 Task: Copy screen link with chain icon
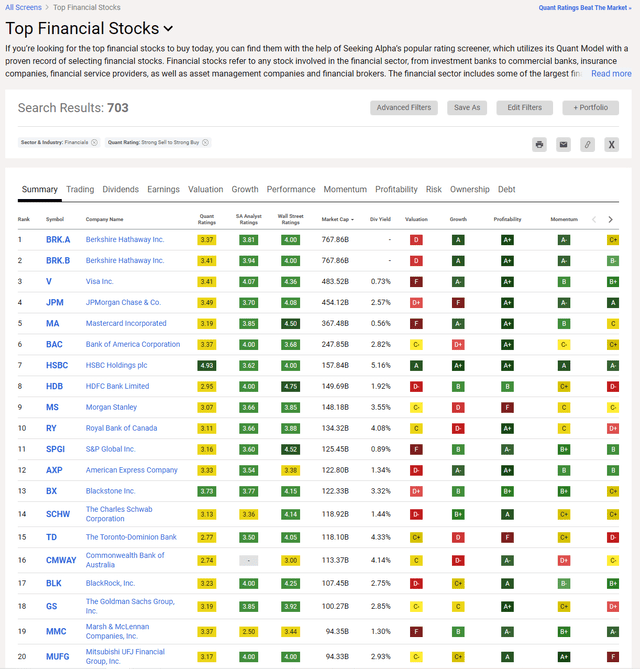point(588,145)
